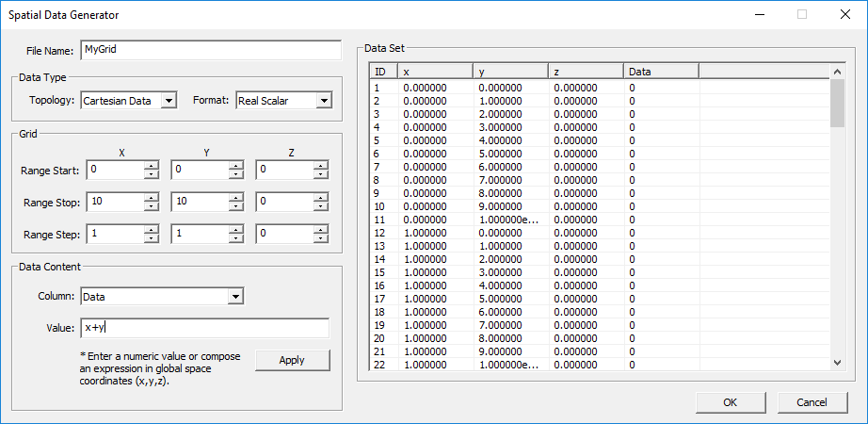Expand the Format Real Scalar dropdown

click(323, 101)
